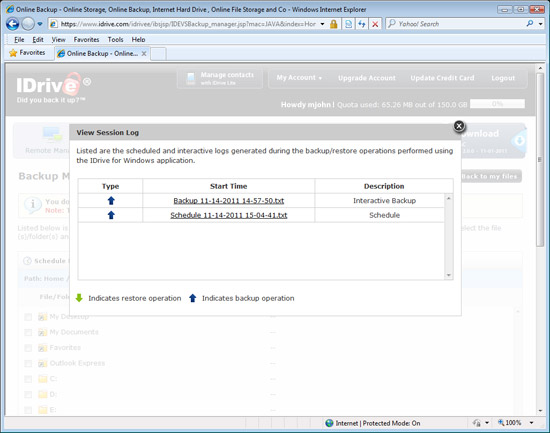Click the IDrive logo
The image size is (550, 433).
53,86
